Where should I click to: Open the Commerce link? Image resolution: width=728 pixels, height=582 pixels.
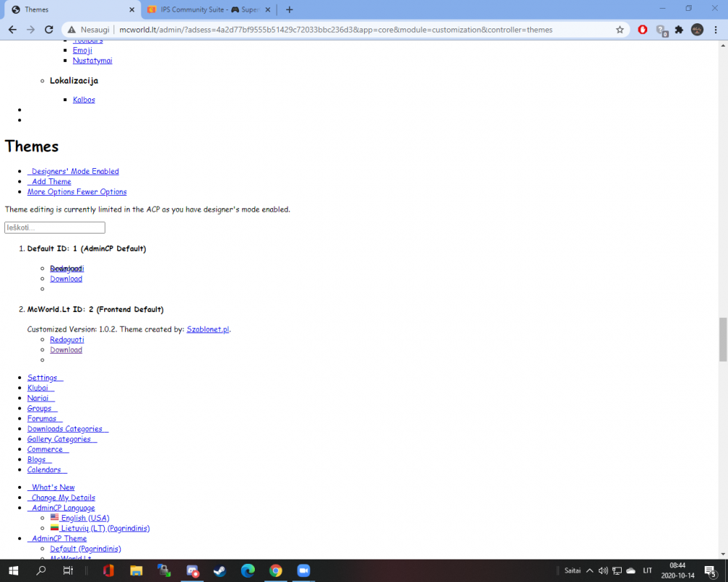(x=48, y=449)
